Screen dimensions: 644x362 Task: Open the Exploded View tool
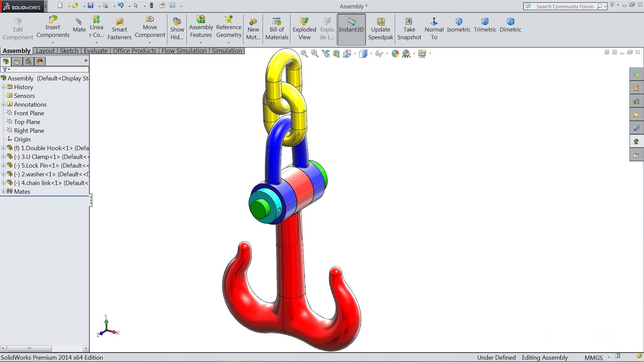(304, 28)
